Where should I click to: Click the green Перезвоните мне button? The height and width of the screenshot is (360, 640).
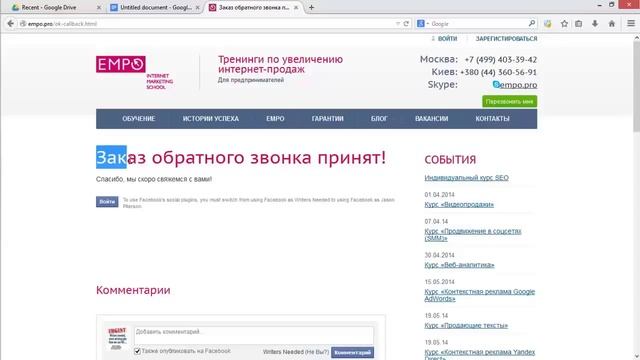point(509,101)
